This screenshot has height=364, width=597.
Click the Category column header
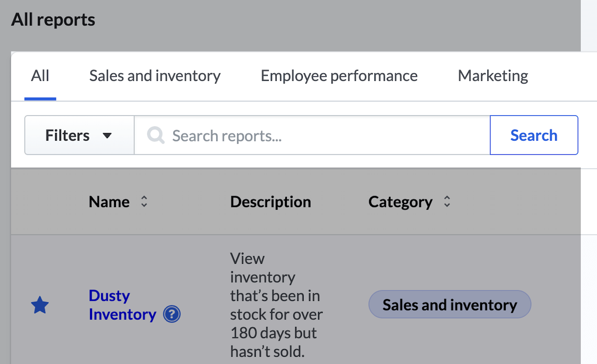click(400, 202)
